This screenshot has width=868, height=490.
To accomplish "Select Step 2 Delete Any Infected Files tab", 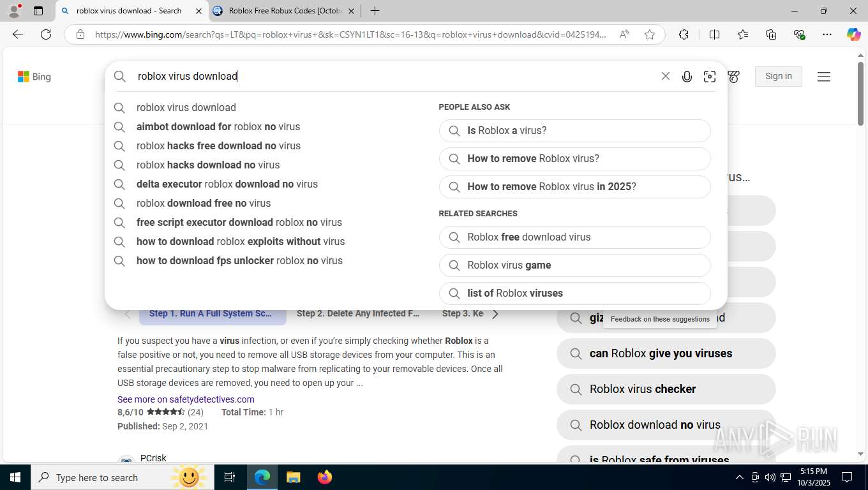I will click(x=358, y=313).
